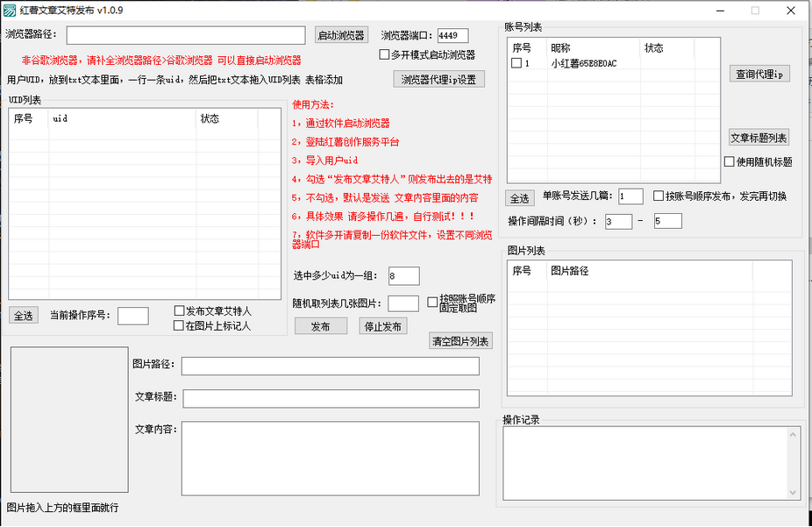Tick account row 1 checkbox 小红薯65E8E0AC
The width and height of the screenshot is (812, 527).
pos(516,64)
